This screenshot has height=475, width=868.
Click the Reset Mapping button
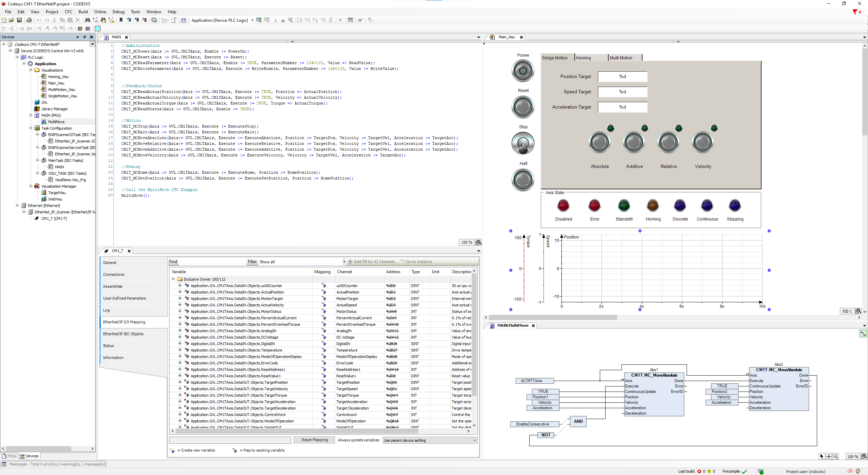[x=314, y=440]
